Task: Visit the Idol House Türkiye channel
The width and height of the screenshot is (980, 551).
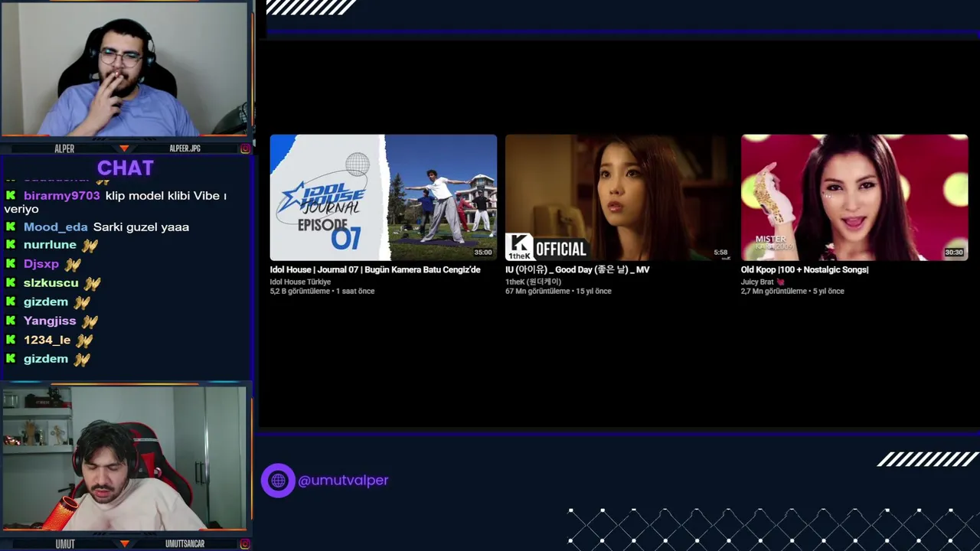Action: coord(300,282)
